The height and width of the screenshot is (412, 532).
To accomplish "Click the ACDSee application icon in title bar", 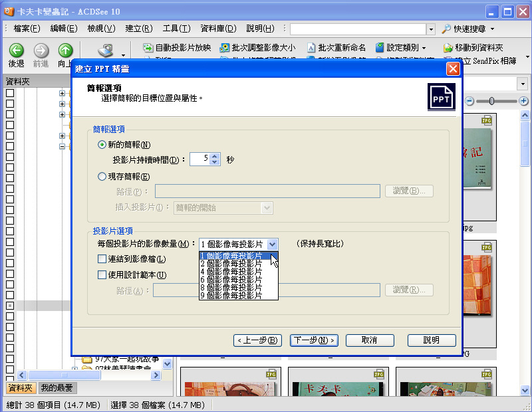I will click(9, 11).
